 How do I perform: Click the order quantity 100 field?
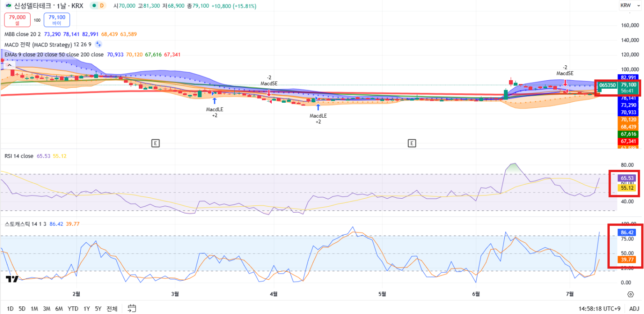37,20
